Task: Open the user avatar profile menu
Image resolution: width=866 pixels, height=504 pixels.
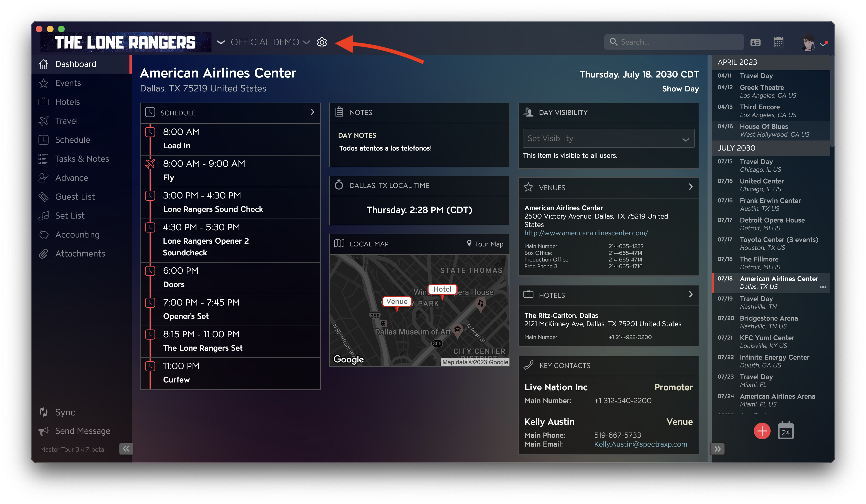Action: tap(808, 43)
